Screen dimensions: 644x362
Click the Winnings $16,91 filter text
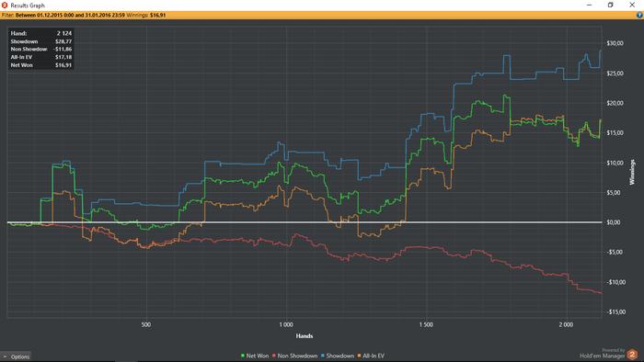pyautogui.click(x=145, y=16)
